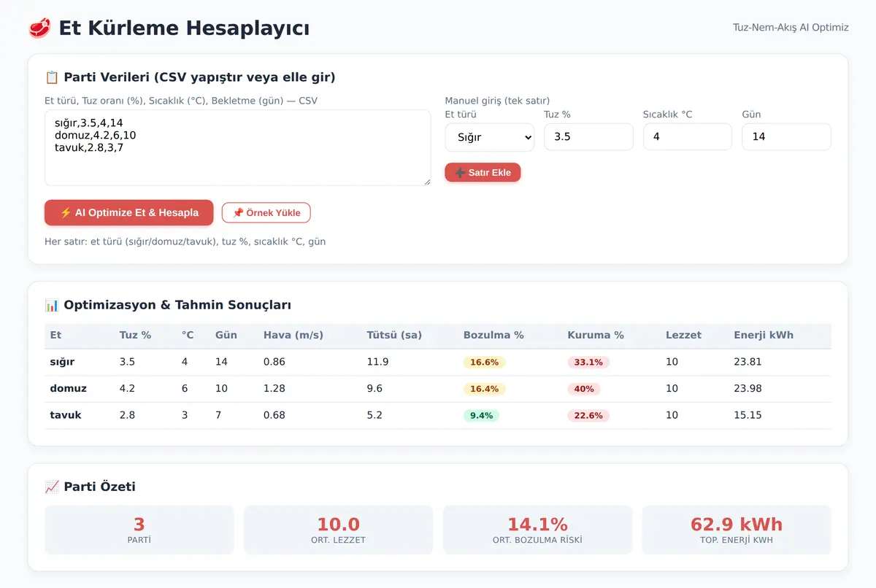
Task: Click the Tuz % input field
Action: (x=588, y=137)
